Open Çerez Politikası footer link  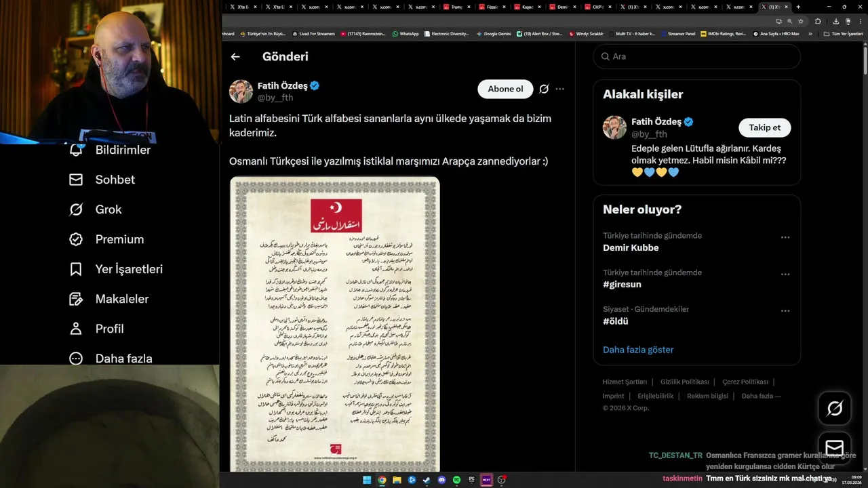745,382
